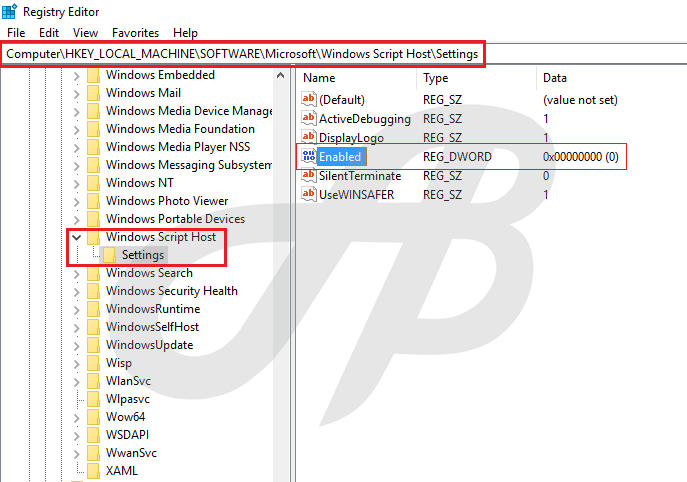Screen dimensions: 687x482
Task: Click the string icon beside ActiveDebugging
Action: coord(309,119)
